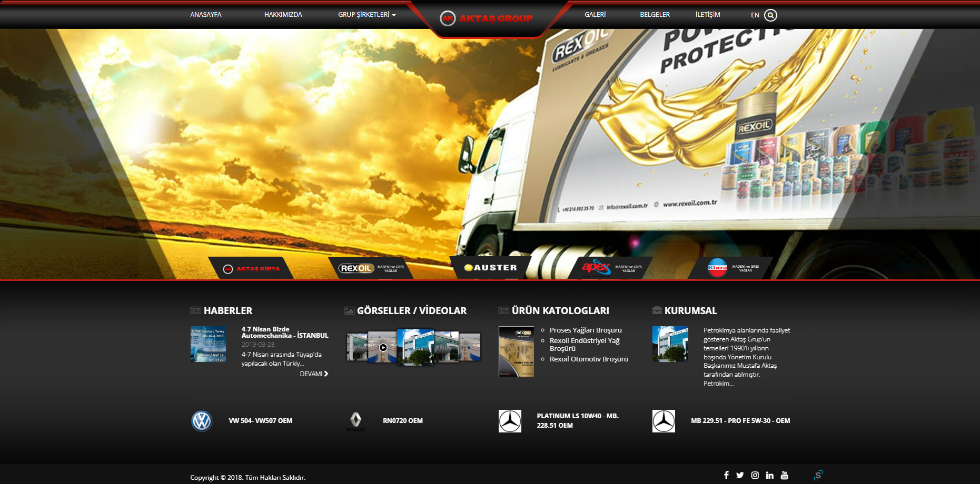Click the Görseller image icon
The image size is (980, 484).
click(349, 310)
